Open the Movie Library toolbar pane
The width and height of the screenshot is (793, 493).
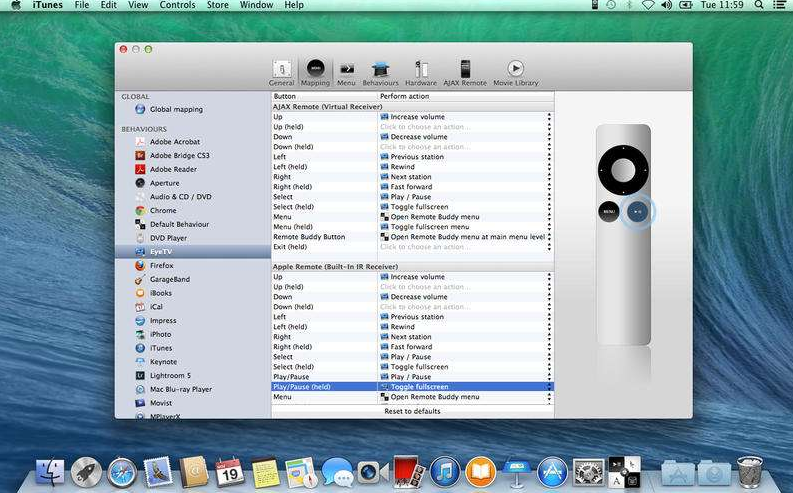515,72
